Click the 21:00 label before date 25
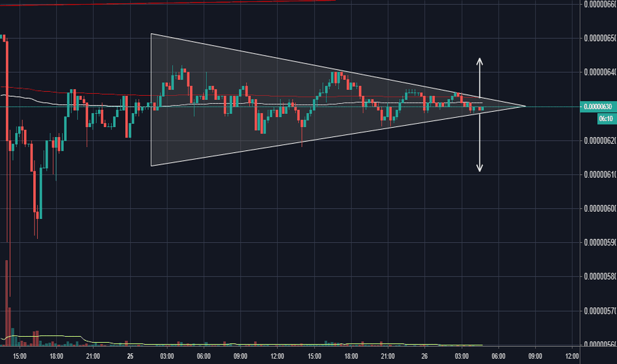Screen dimensions: 617x364 [93, 356]
